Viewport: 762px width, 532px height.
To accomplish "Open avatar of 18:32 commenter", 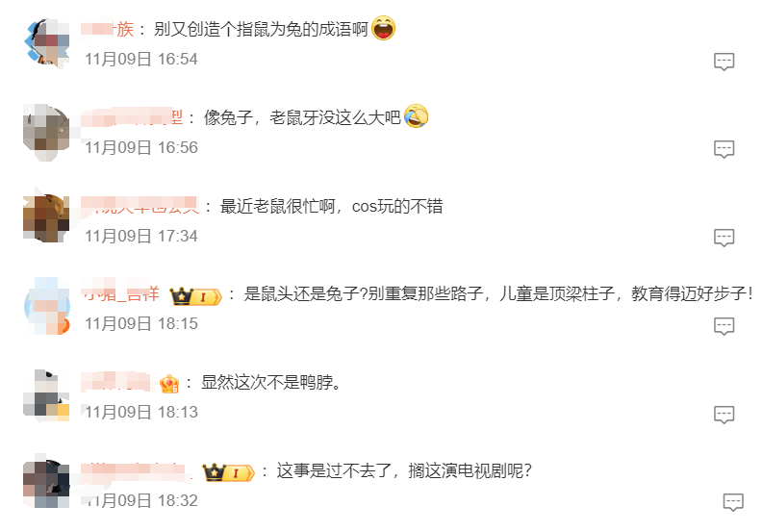I will tap(46, 483).
